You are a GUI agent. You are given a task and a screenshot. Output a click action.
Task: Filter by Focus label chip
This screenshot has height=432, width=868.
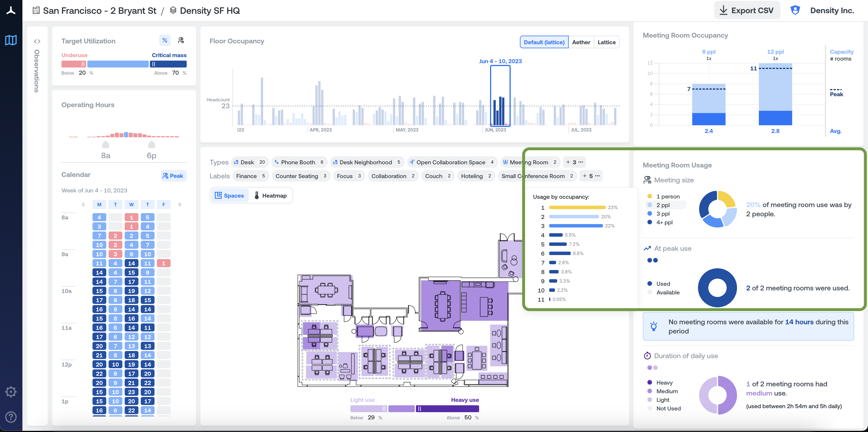point(349,176)
